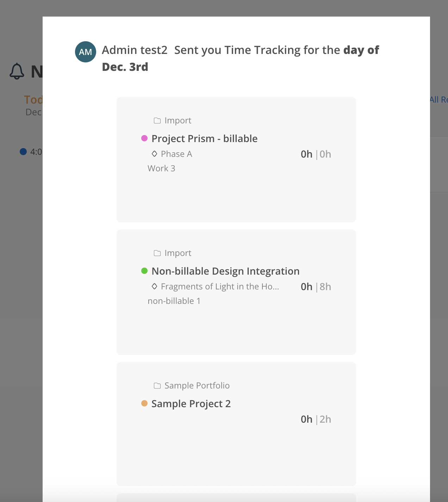Click the diamond icon beside Fragments of Light

154,286
